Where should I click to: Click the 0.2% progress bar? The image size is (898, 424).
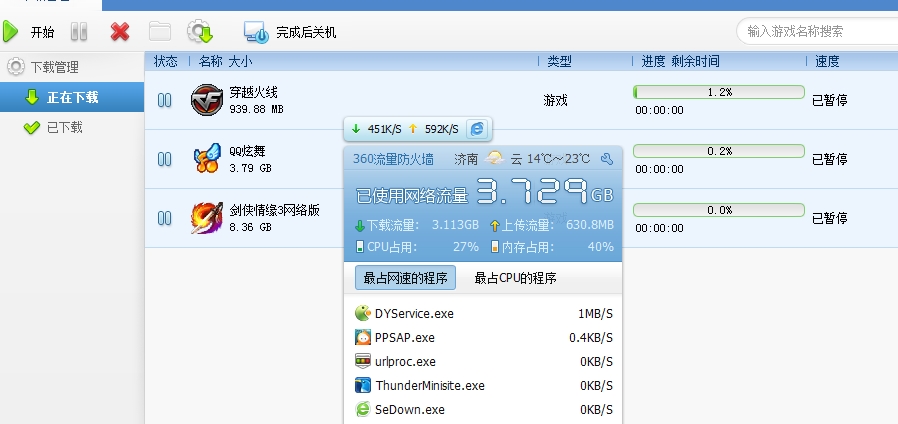pos(719,151)
